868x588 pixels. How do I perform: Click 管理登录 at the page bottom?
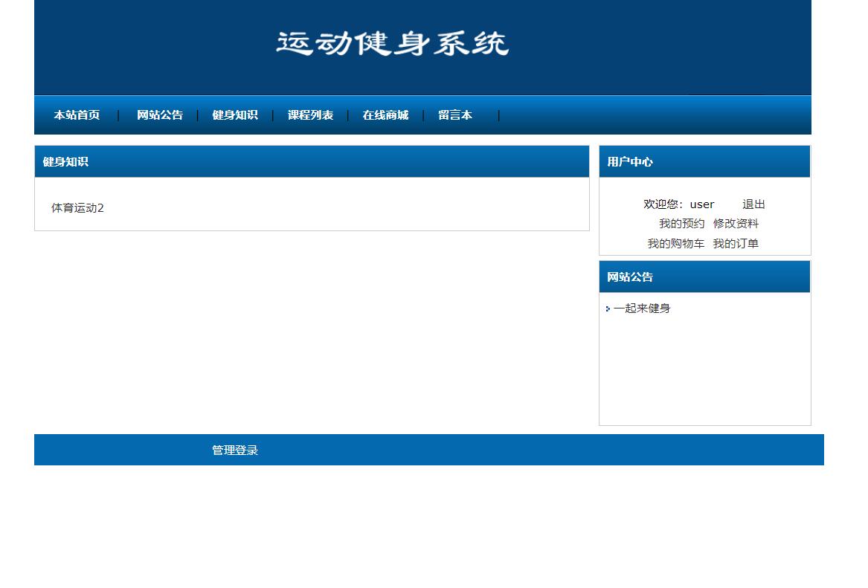tap(234, 450)
